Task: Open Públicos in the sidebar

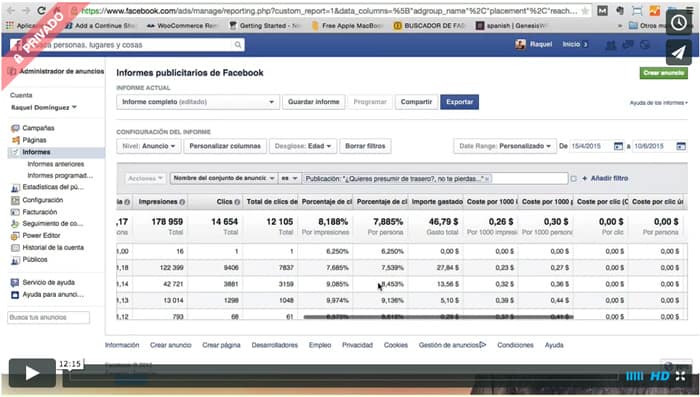Action: [35, 260]
